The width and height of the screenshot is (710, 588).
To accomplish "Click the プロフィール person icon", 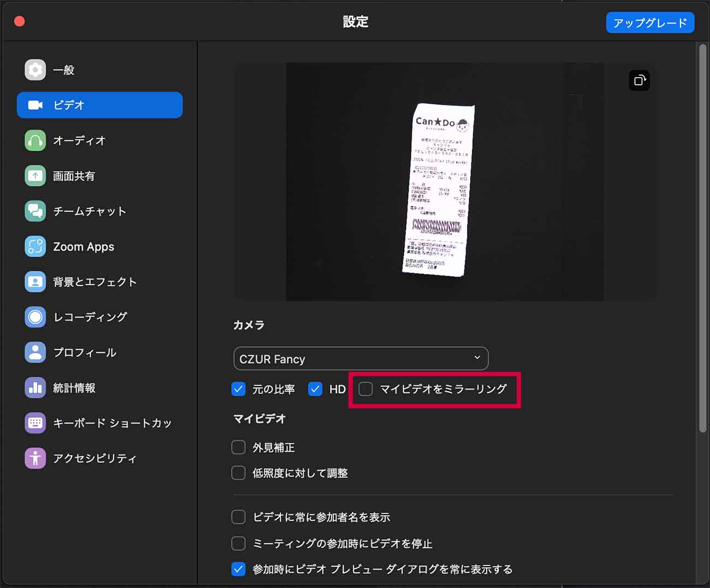I will point(35,352).
